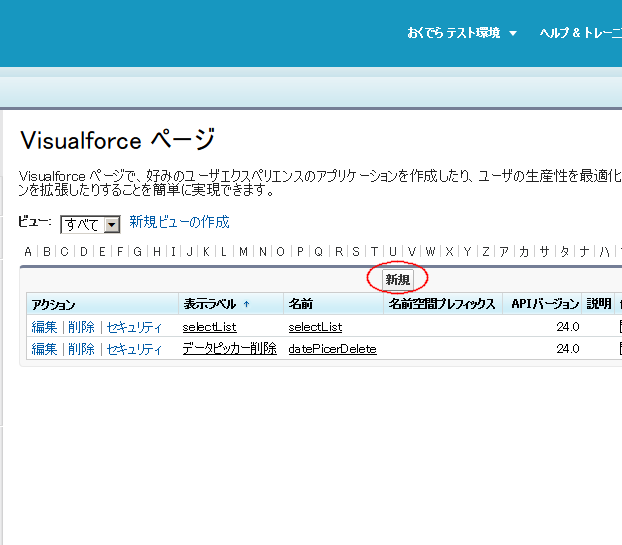Sort by APIバージョン column header
The height and width of the screenshot is (545, 622).
coord(545,304)
